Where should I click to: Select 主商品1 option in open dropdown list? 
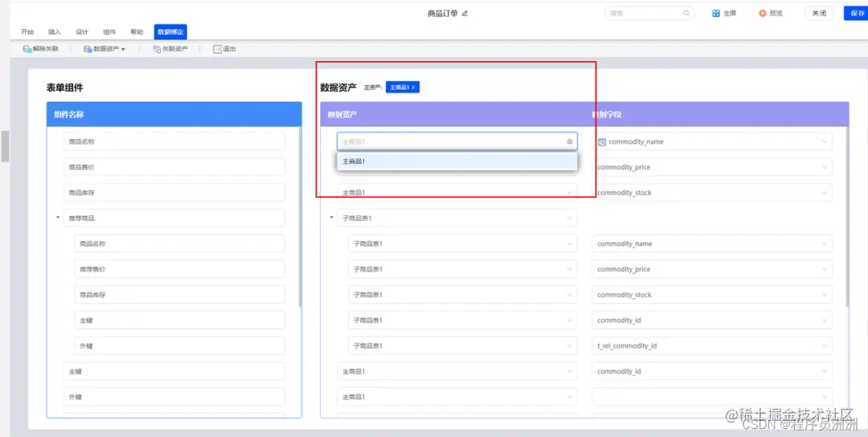pyautogui.click(x=457, y=161)
